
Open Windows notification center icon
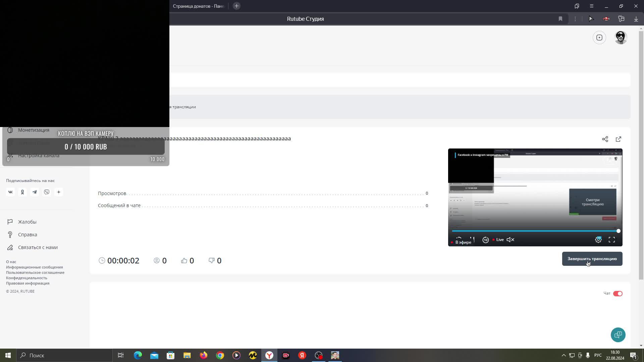tap(634, 355)
